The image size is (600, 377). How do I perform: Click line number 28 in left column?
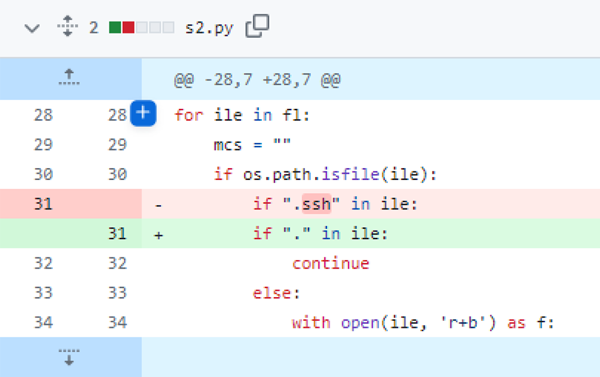pyautogui.click(x=43, y=115)
